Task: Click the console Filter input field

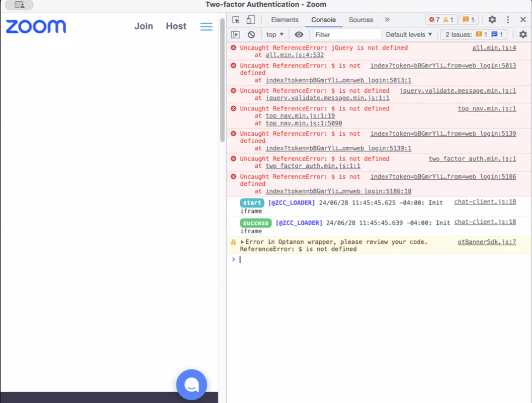Action: pyautogui.click(x=346, y=35)
